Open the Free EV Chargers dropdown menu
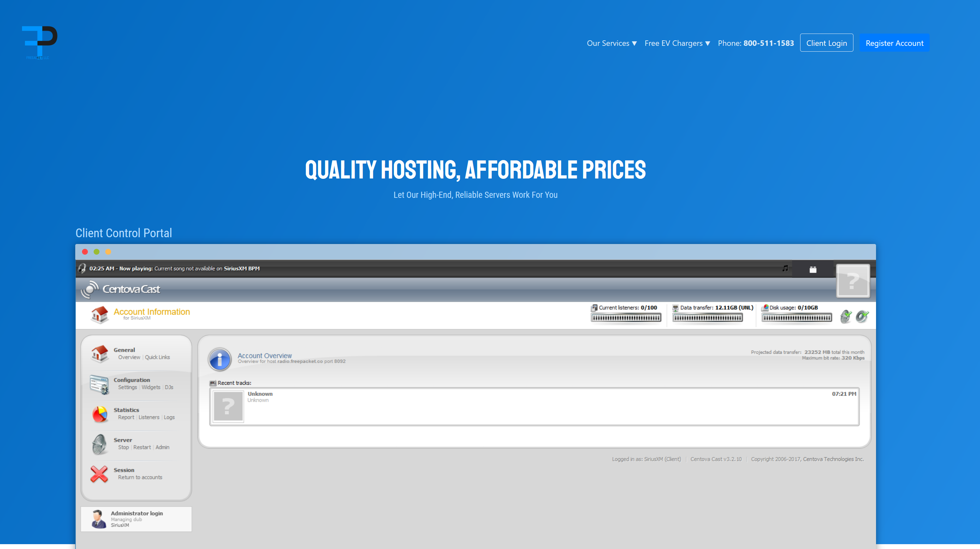This screenshot has width=980, height=549. tap(677, 43)
